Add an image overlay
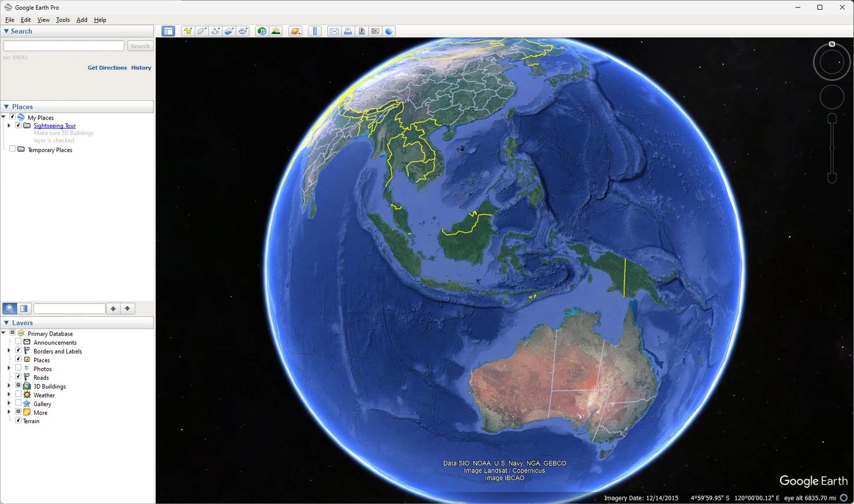Screen dimensions: 854x504 point(229,31)
